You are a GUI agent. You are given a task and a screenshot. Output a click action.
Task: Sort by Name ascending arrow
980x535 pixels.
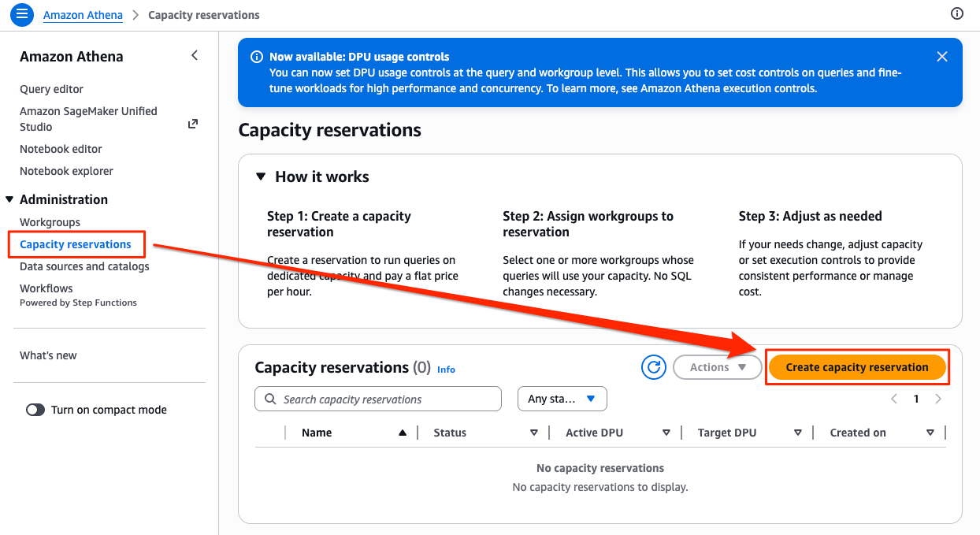pos(403,433)
